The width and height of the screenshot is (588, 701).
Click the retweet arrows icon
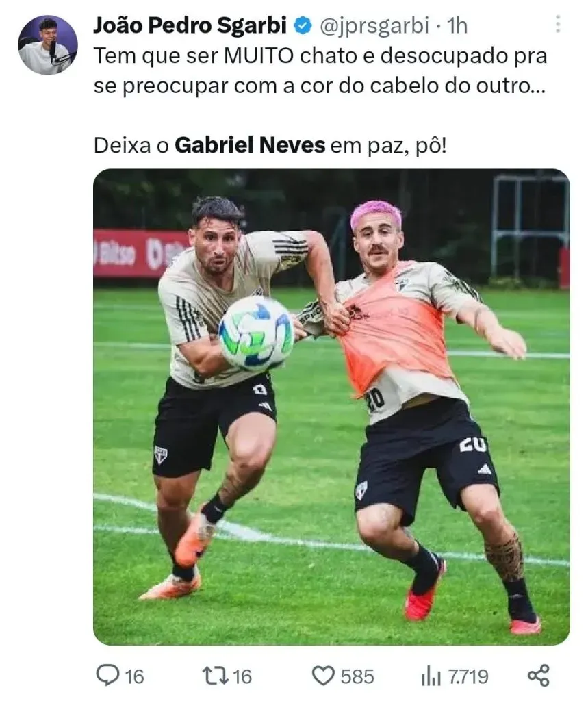215,676
